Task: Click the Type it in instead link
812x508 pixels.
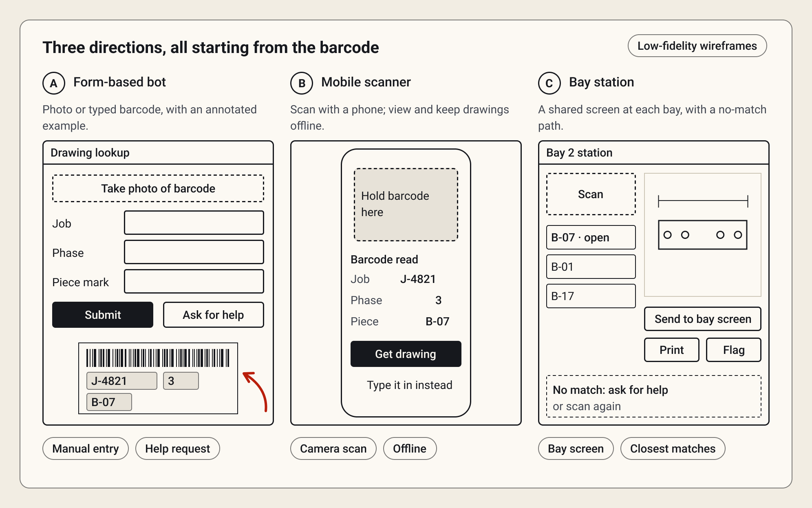Action: tap(410, 385)
